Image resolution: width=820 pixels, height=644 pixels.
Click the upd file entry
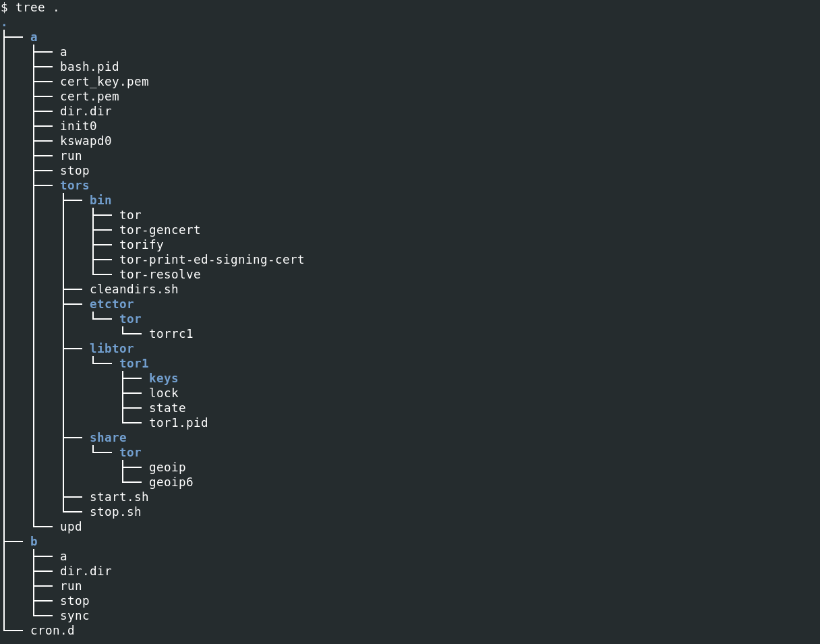click(x=71, y=527)
